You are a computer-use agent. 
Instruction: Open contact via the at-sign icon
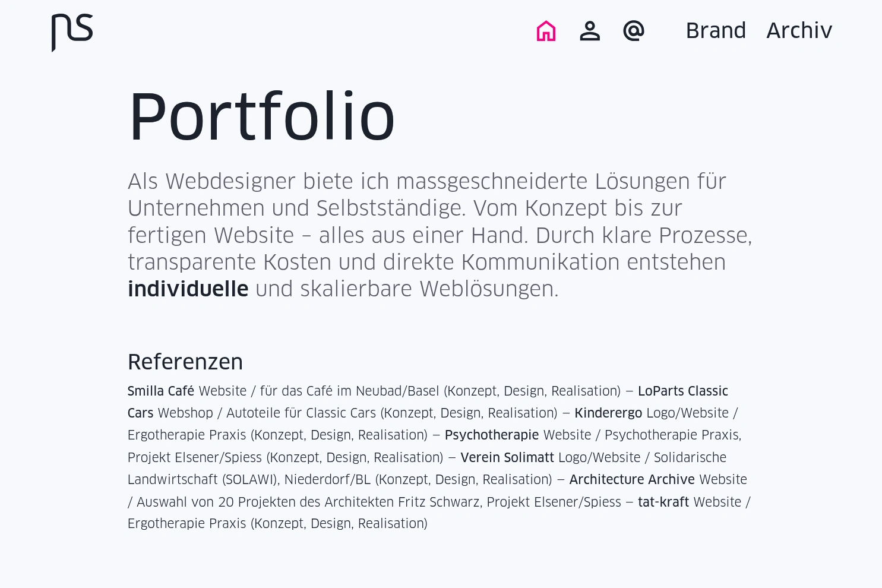[x=633, y=31]
